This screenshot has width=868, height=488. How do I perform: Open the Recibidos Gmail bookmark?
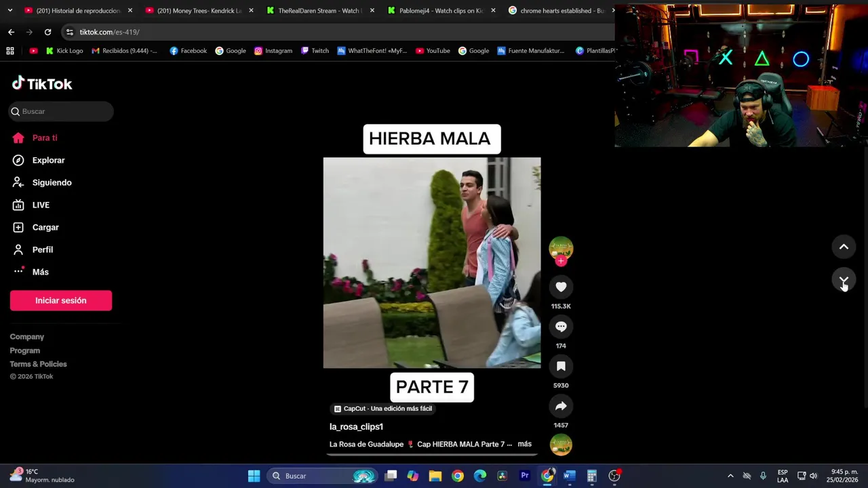pos(124,51)
